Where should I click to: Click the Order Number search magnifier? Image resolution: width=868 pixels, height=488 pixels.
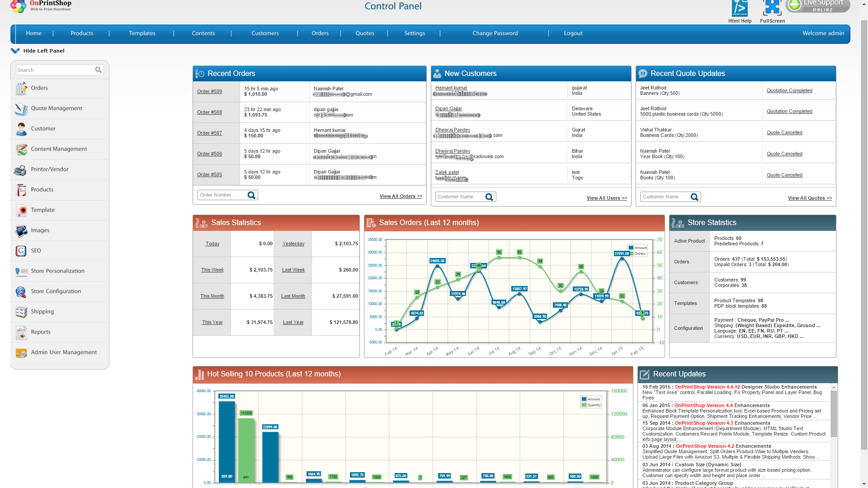click(x=252, y=195)
